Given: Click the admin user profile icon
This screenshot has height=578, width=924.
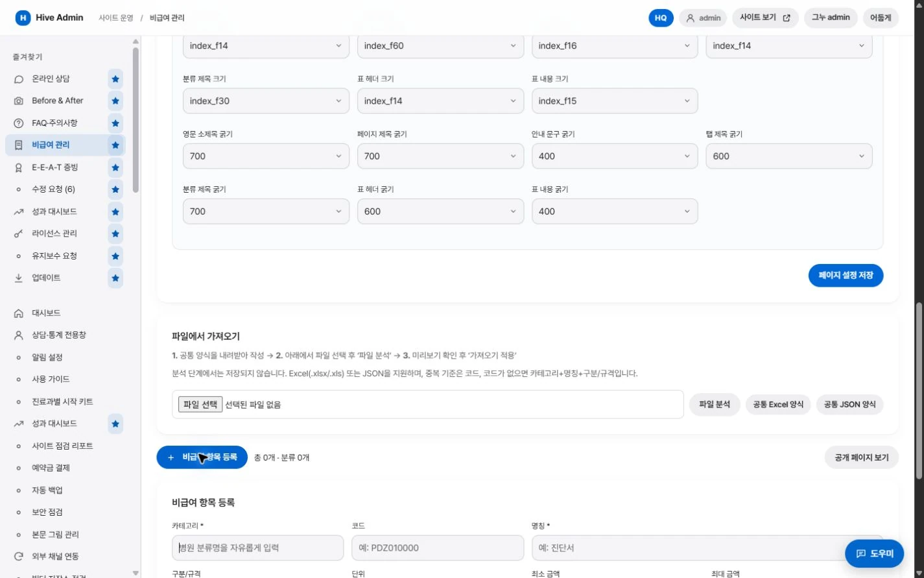Looking at the screenshot, I should click(x=691, y=18).
